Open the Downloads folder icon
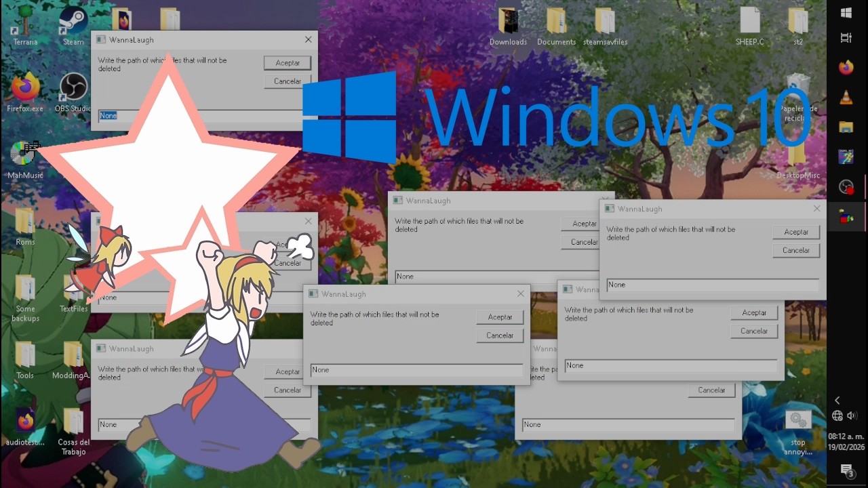Screen dimensions: 868x488 tap(508, 26)
